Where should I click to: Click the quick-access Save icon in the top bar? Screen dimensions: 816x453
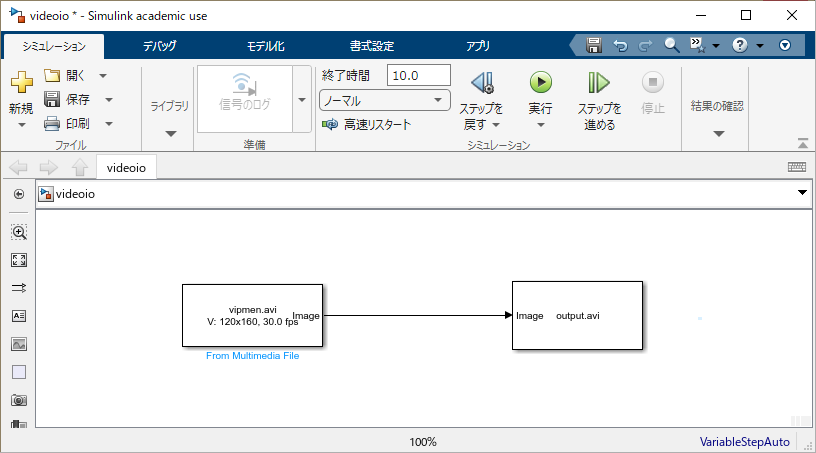pos(594,45)
